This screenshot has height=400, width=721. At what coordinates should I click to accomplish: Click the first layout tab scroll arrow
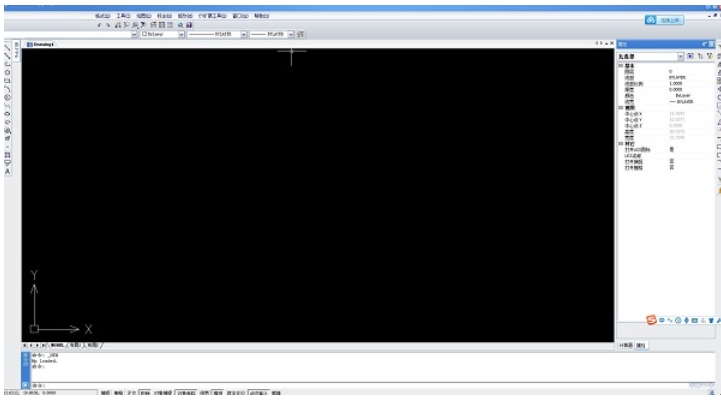25,345
